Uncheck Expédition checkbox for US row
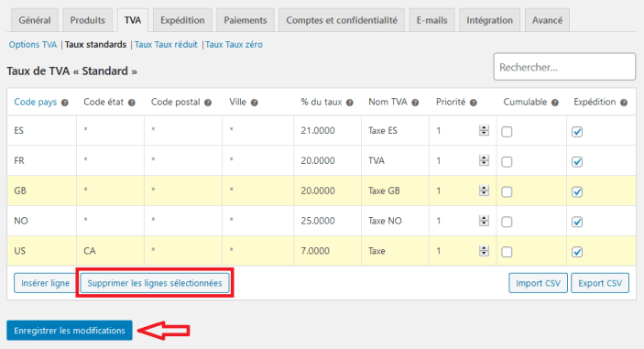Viewport: 644px width, 349px height. pyautogui.click(x=577, y=252)
